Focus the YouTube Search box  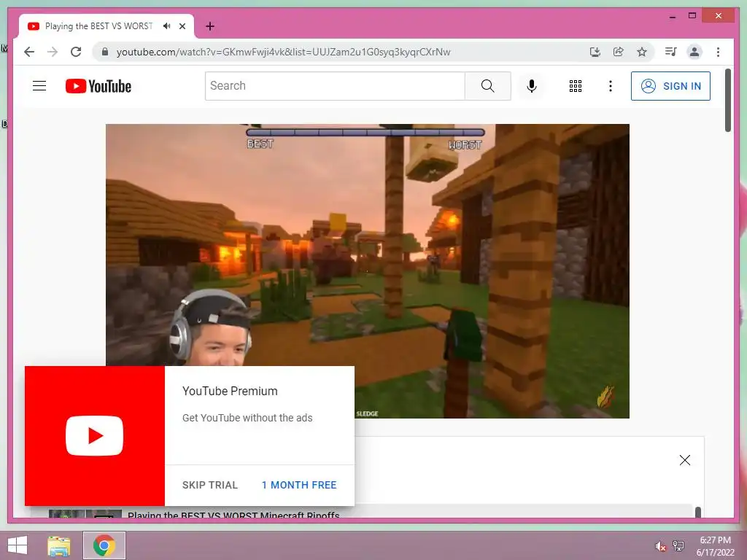pos(335,86)
